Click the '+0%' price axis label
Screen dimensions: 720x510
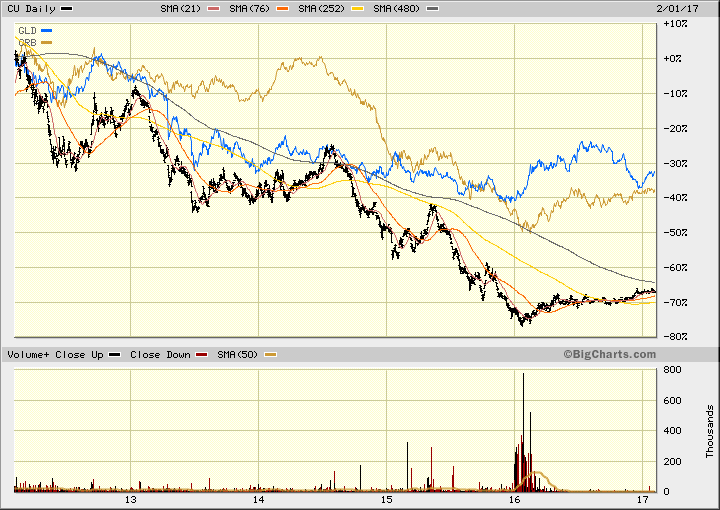point(673,59)
